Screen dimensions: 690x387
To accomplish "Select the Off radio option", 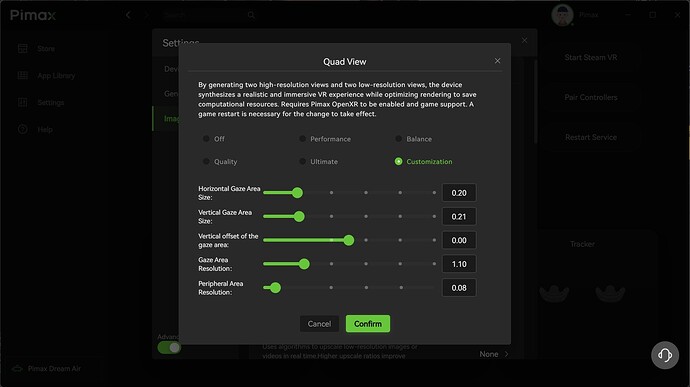I will point(206,139).
